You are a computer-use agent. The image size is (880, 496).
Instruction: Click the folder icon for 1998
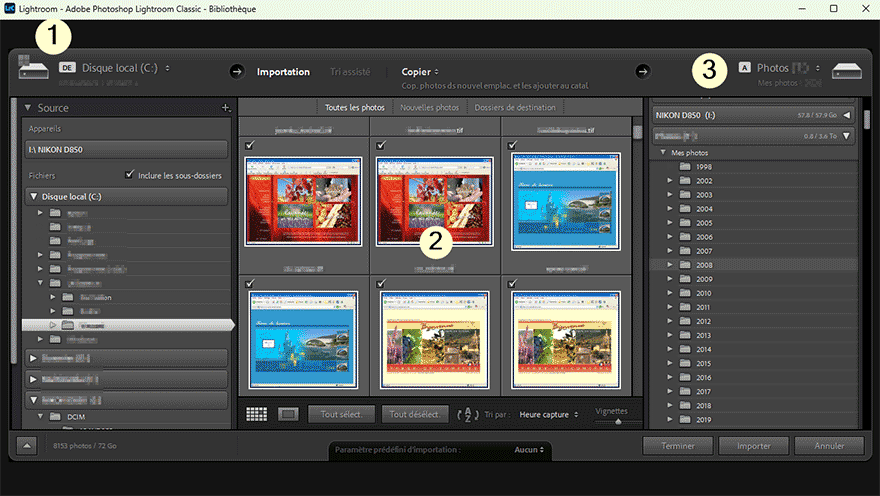click(685, 167)
